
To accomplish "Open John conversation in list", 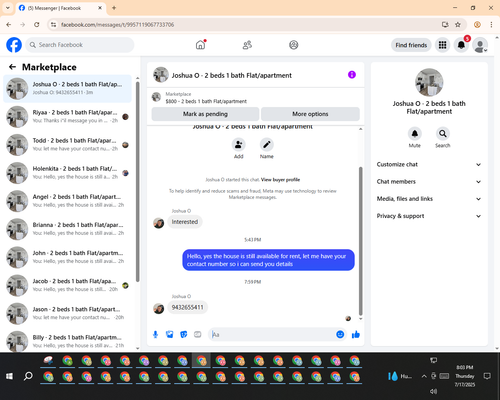I will pyautogui.click(x=67, y=257).
